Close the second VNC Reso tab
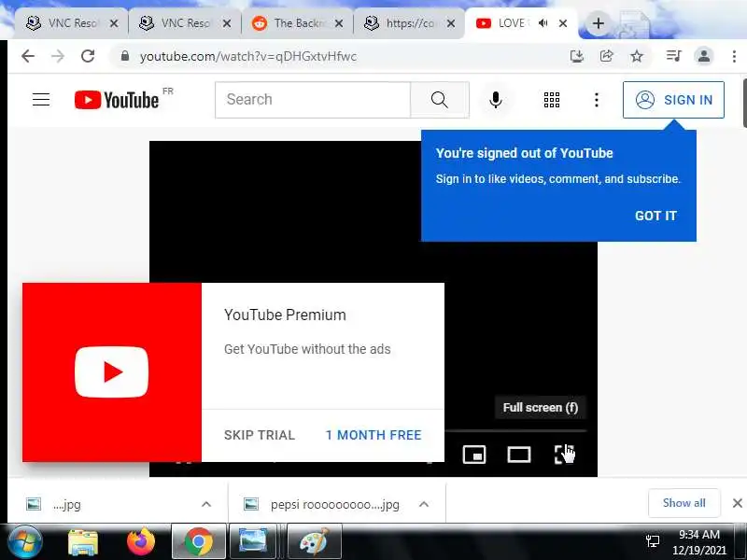Screen dimensions: 747x560 click(227, 22)
